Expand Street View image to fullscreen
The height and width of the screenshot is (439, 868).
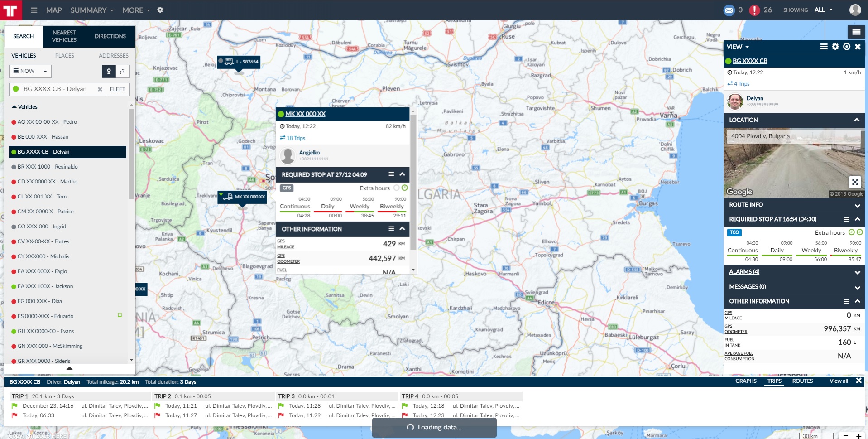(x=854, y=182)
